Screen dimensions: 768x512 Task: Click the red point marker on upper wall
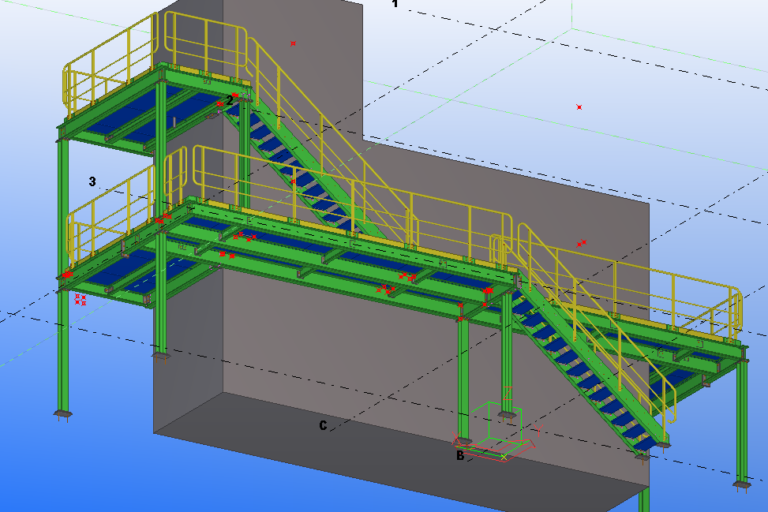(x=293, y=43)
